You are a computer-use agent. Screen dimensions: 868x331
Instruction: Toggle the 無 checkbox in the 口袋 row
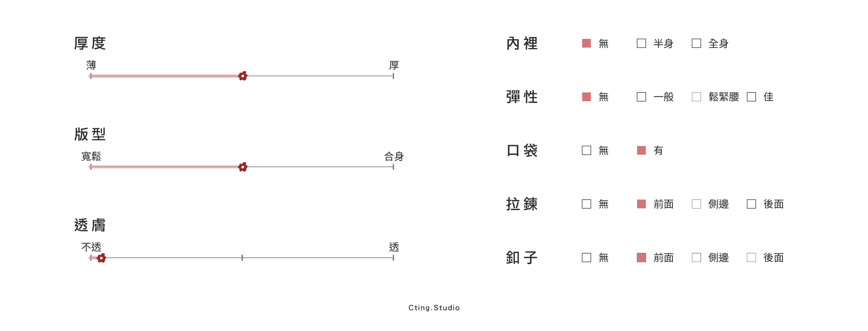pyautogui.click(x=586, y=151)
